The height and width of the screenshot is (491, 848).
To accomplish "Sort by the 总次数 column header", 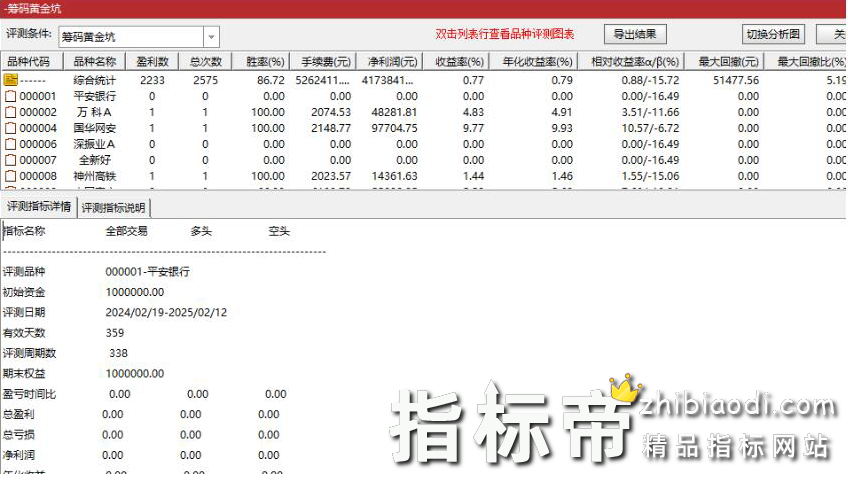I will click(x=206, y=62).
